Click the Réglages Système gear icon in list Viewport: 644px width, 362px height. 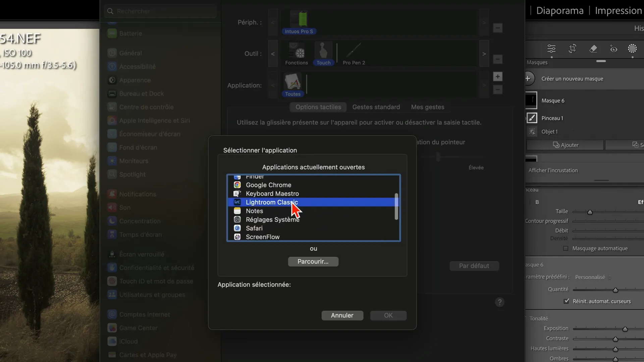(237, 220)
